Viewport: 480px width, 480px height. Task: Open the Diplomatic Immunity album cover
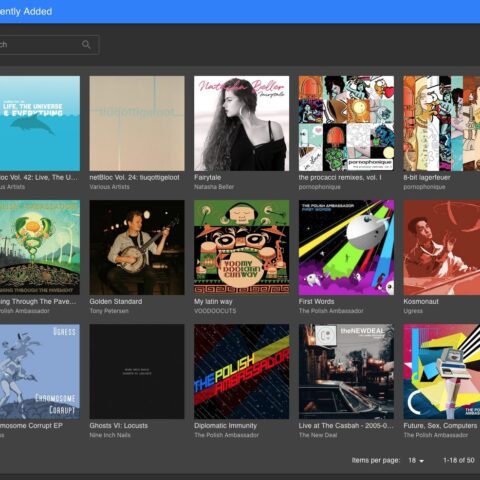click(x=242, y=372)
